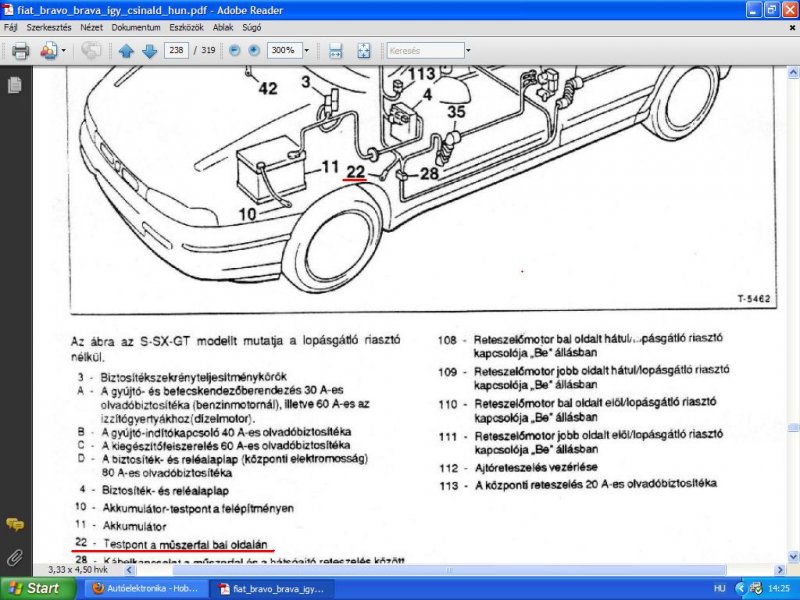Open the search options dropdown arrow
The height and width of the screenshot is (600, 800).
(x=468, y=51)
